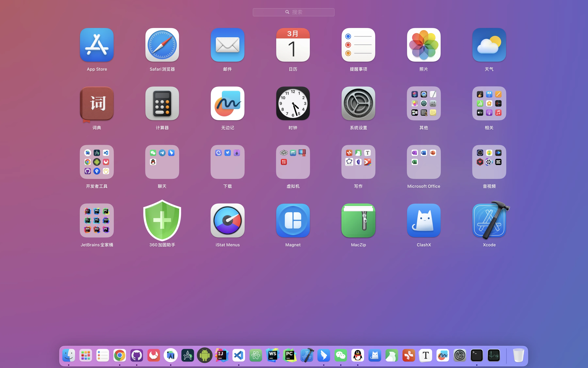Image resolution: width=588 pixels, height=368 pixels.
Task: Open Visual Studio Code in the Dock
Action: (x=239, y=355)
